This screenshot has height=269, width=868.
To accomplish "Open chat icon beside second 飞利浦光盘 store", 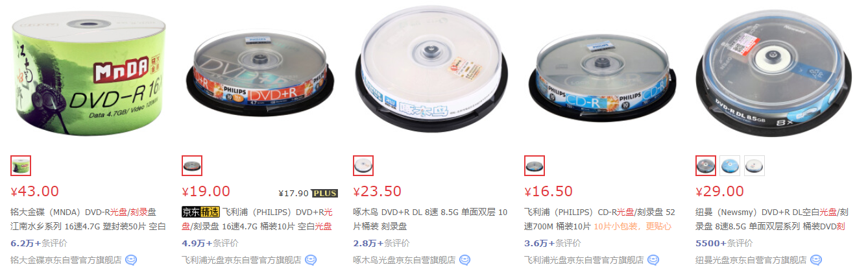I will click(653, 260).
